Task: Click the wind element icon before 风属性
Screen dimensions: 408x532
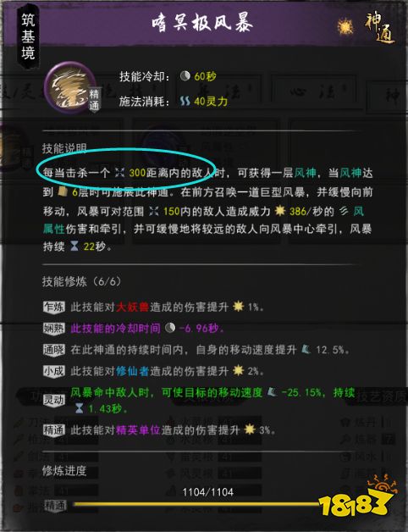Action: tap(344, 211)
